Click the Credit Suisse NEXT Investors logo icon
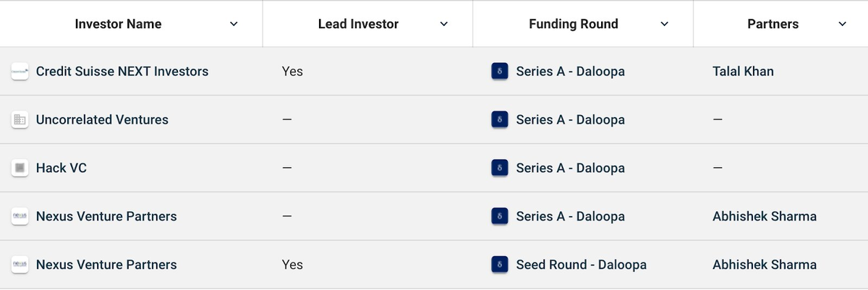 [20, 72]
